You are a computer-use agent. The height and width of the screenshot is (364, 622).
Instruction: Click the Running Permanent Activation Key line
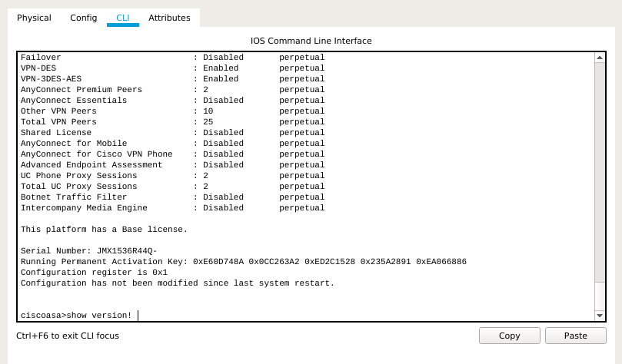pos(244,261)
